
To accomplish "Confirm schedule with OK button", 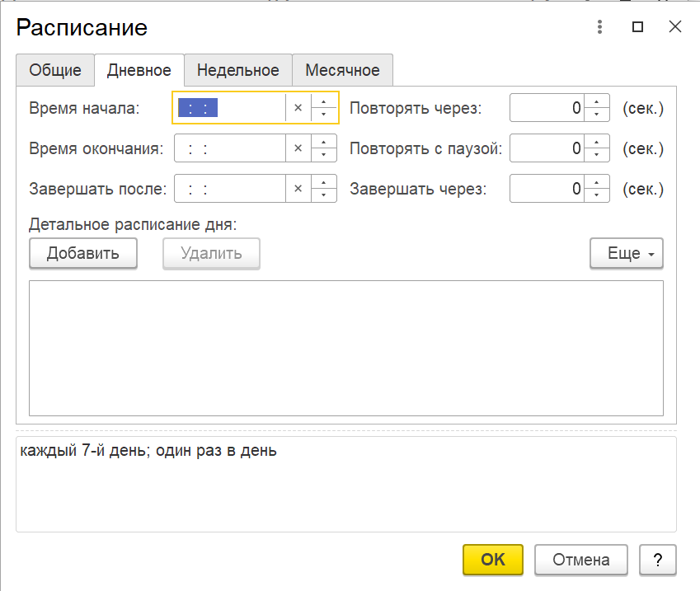I will point(493,560).
